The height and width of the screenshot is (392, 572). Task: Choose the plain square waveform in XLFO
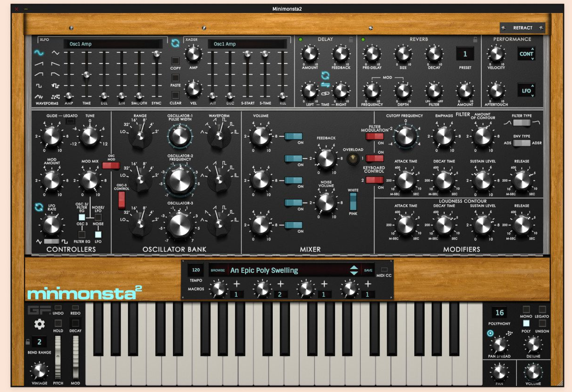click(39, 86)
